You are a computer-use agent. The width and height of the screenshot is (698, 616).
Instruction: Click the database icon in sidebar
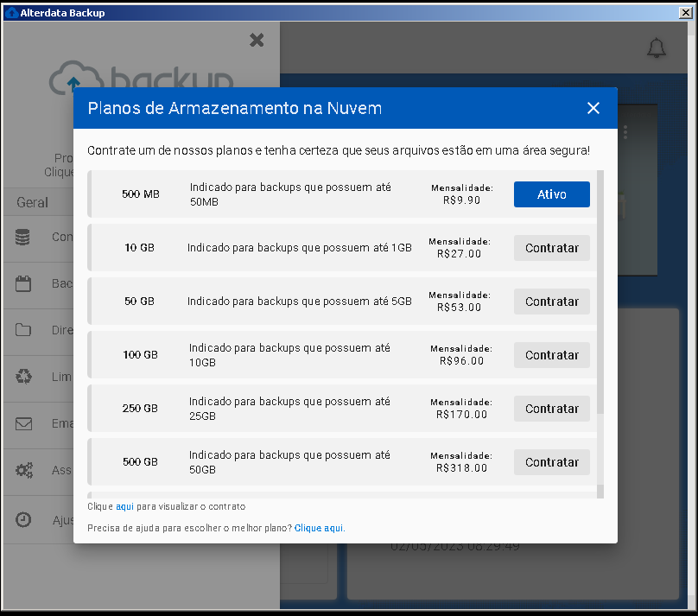(22, 237)
